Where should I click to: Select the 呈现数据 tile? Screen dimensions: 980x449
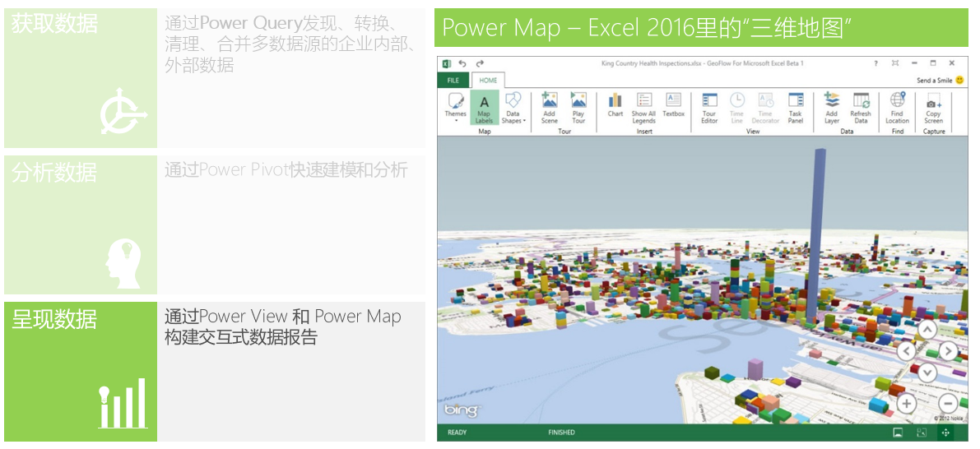pyautogui.click(x=81, y=372)
